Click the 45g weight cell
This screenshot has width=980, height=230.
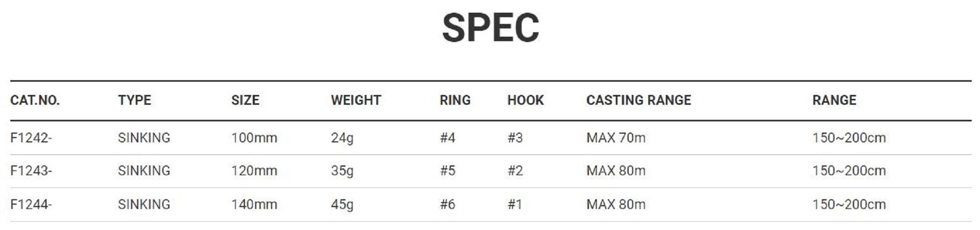(x=342, y=204)
